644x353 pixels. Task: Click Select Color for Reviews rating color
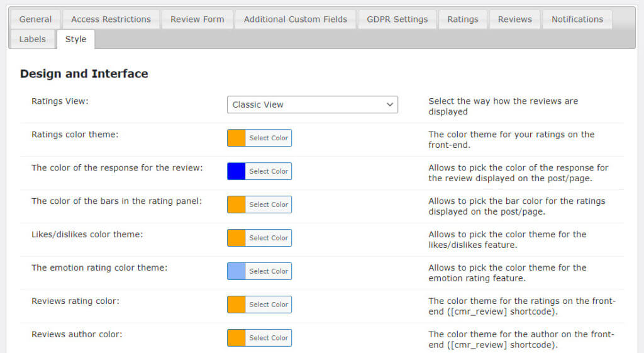pyautogui.click(x=269, y=305)
